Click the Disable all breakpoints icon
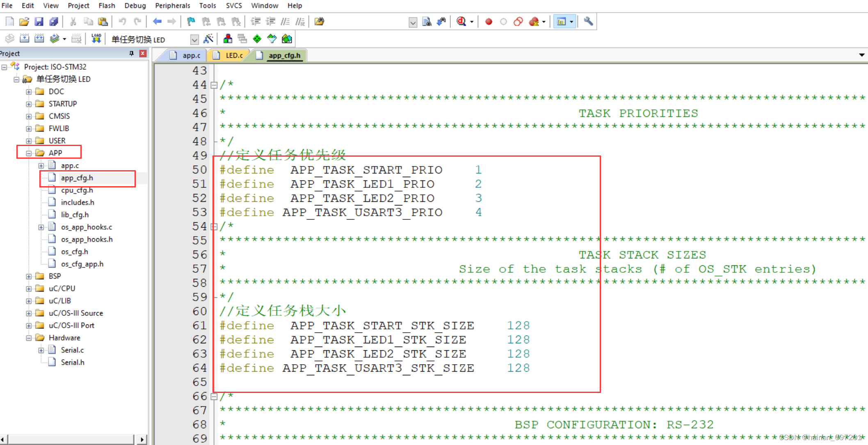 [518, 21]
